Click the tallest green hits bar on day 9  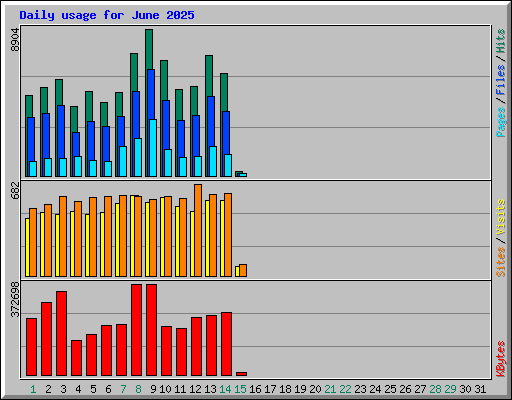149,49
